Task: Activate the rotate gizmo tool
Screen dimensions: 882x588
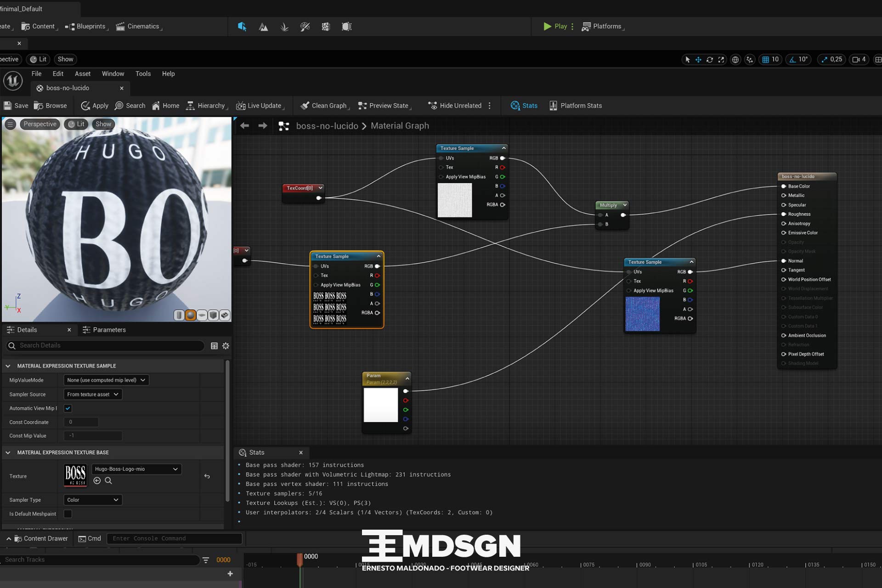Action: [710, 59]
